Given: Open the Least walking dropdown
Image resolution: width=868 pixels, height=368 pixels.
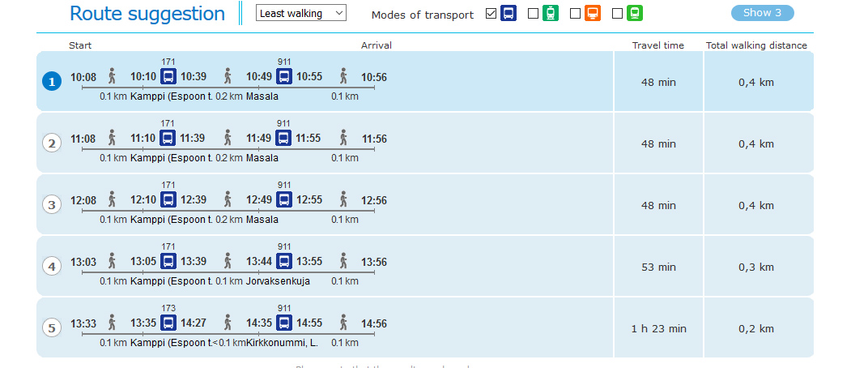Looking at the screenshot, I should click(301, 13).
